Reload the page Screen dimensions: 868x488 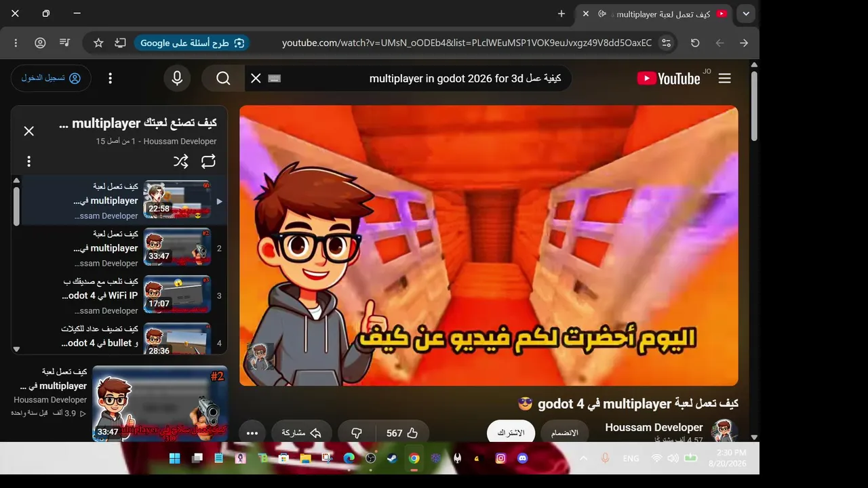click(x=695, y=43)
